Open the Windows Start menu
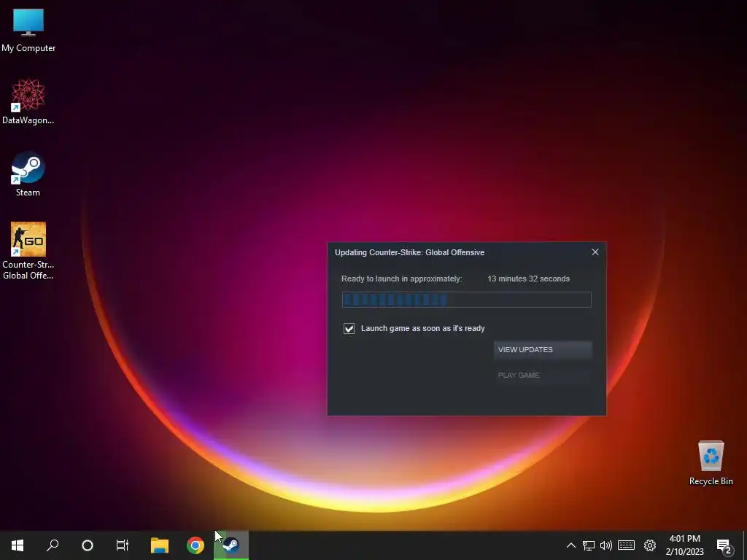 click(18, 545)
